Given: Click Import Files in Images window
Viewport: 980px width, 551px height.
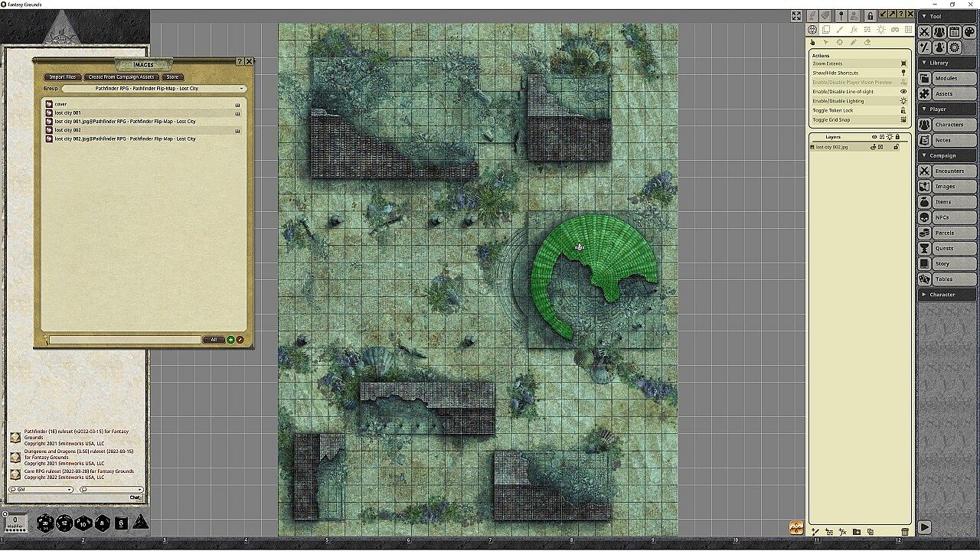Looking at the screenshot, I should point(63,77).
